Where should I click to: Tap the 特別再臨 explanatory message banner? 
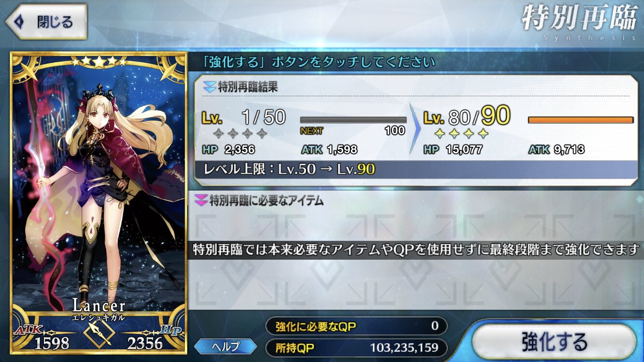(416, 250)
